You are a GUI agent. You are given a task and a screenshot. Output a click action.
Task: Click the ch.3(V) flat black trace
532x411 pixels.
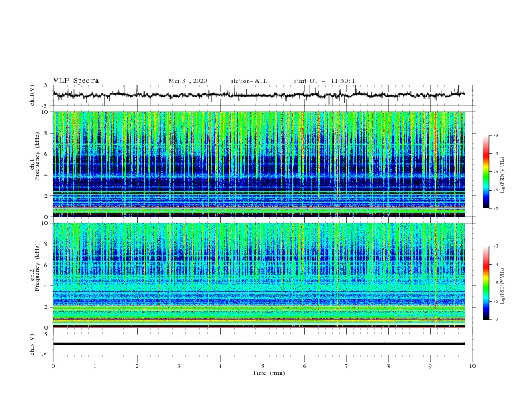click(x=259, y=344)
